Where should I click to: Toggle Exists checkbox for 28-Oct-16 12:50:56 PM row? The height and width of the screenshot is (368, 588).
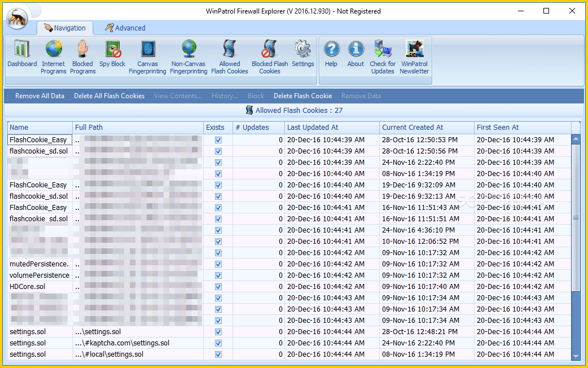218,151
